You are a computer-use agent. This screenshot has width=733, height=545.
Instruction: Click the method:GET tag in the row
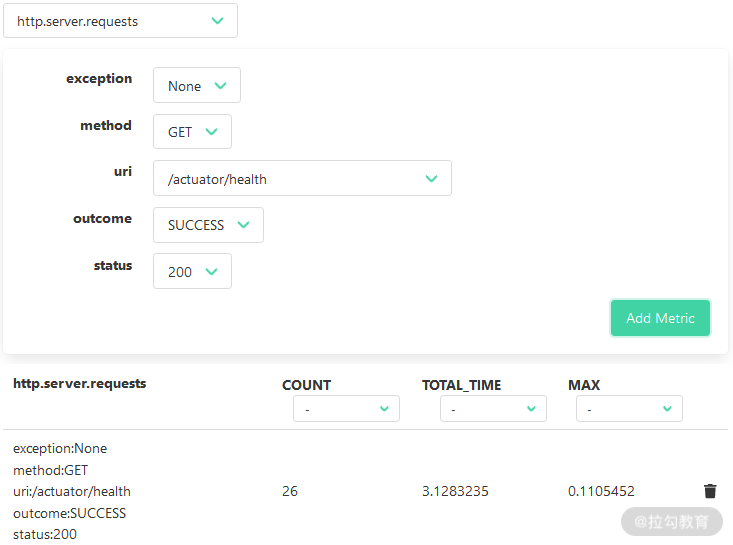[51, 470]
